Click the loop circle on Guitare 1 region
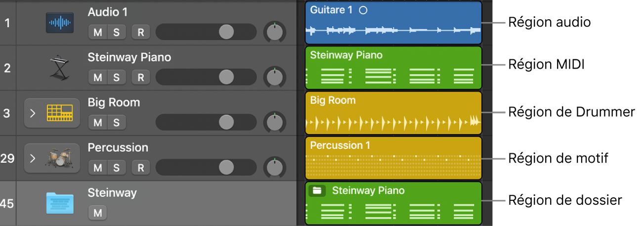 [x=363, y=10]
